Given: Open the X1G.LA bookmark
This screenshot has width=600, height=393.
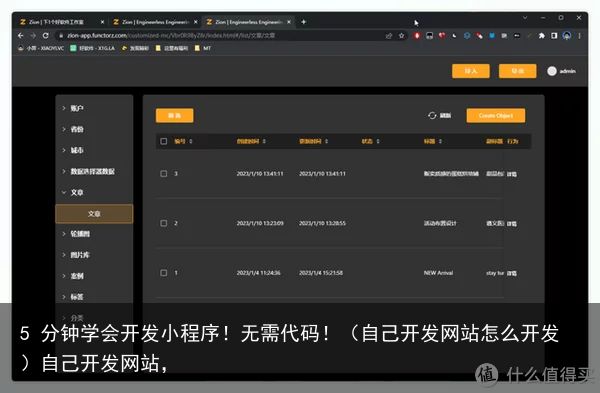Looking at the screenshot, I should click(93, 48).
